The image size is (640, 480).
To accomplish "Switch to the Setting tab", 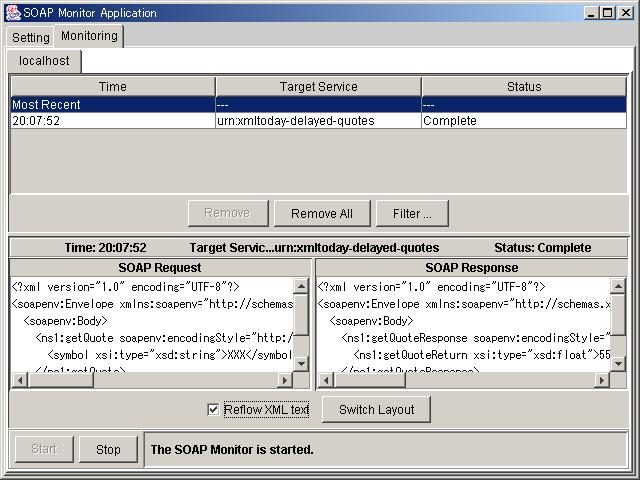I will pos(30,37).
